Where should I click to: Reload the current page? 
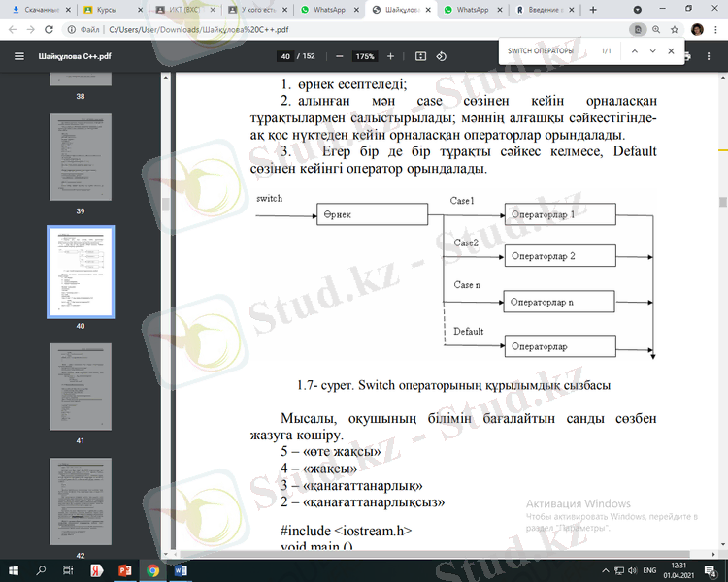(x=49, y=30)
